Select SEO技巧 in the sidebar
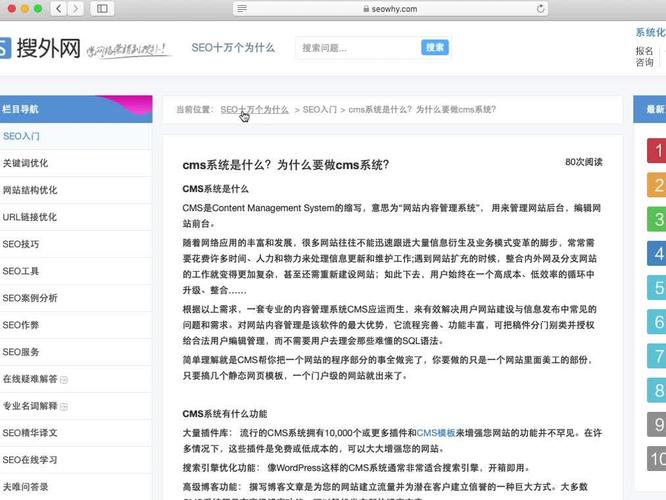The height and width of the screenshot is (500, 666). [x=76, y=244]
